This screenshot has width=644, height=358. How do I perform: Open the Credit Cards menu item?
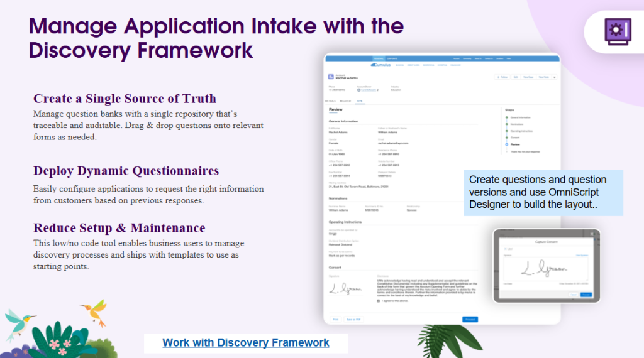pos(413,65)
